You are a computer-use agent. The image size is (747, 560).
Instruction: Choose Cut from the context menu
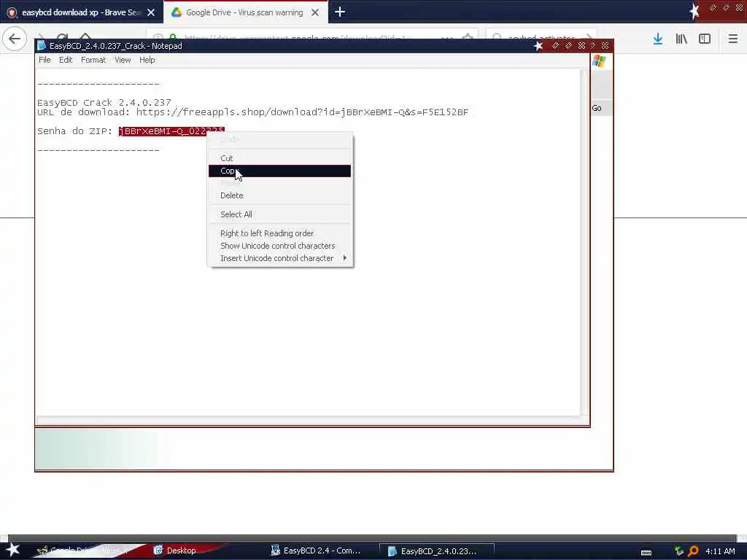click(279, 158)
